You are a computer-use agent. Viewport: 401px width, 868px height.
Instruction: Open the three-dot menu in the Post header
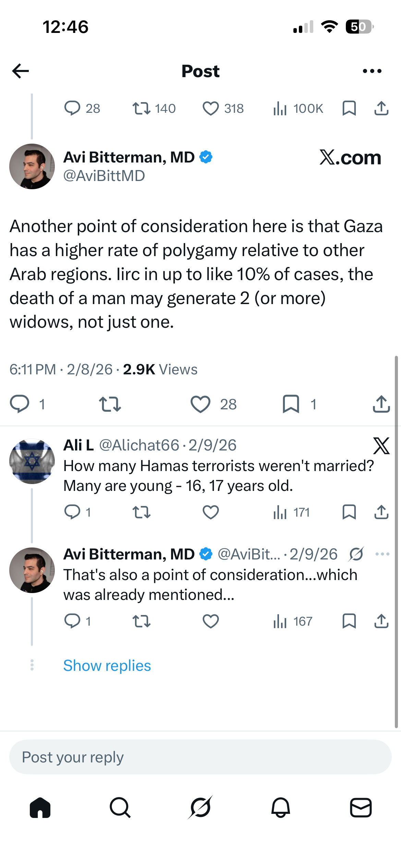pos(372,71)
